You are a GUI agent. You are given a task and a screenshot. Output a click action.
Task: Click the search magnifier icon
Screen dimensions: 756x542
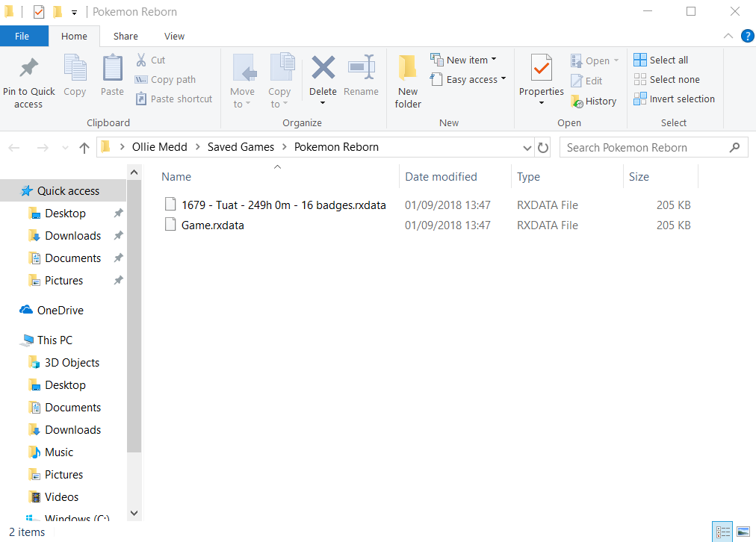click(734, 147)
